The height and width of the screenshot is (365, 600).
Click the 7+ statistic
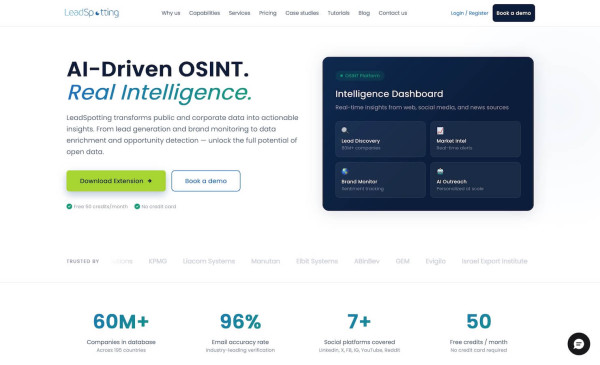(x=359, y=321)
